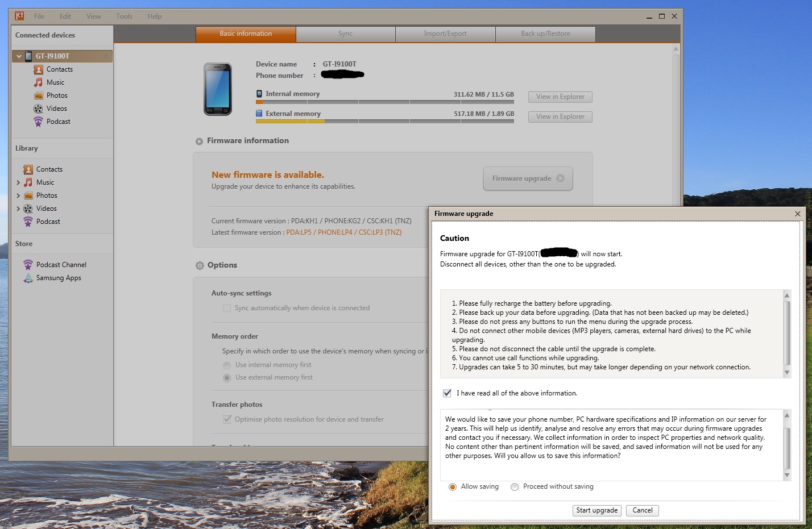The image size is (812, 529).
Task: Click the Store section header
Action: point(24,244)
